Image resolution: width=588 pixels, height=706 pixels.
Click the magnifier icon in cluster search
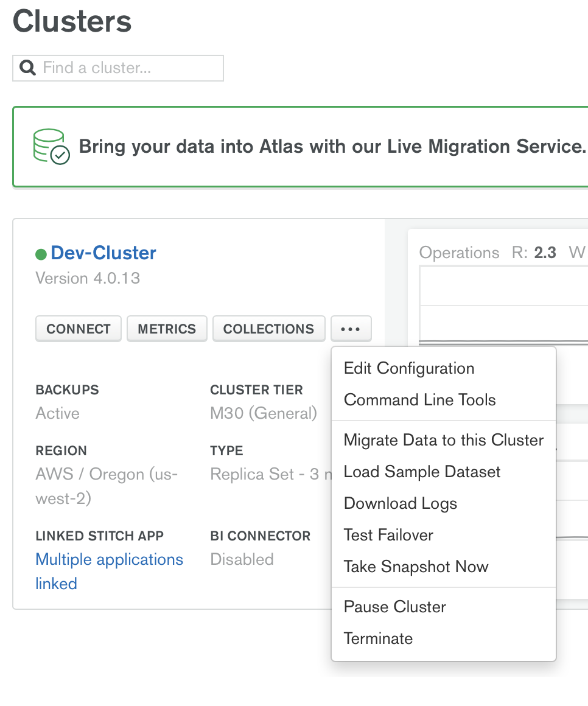[27, 68]
